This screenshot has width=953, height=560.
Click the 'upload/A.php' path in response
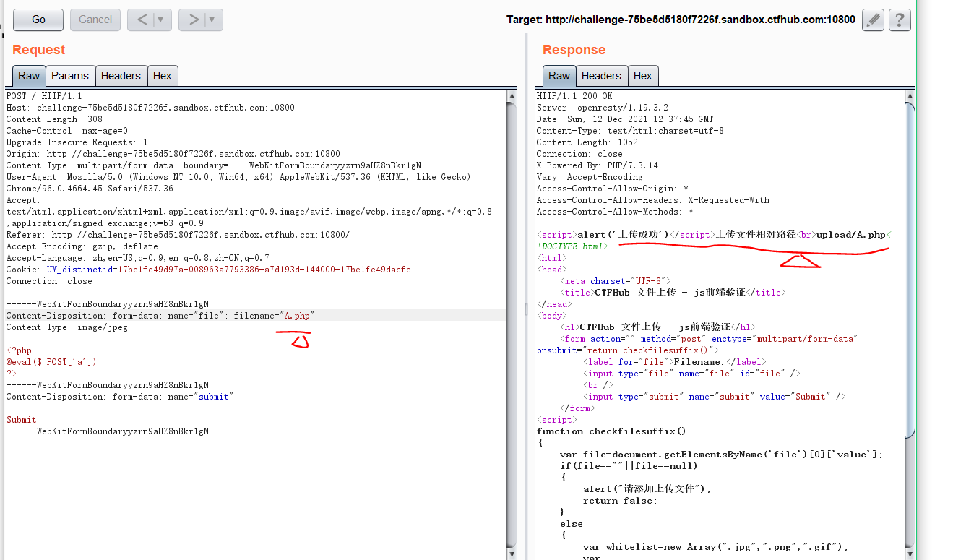point(851,235)
